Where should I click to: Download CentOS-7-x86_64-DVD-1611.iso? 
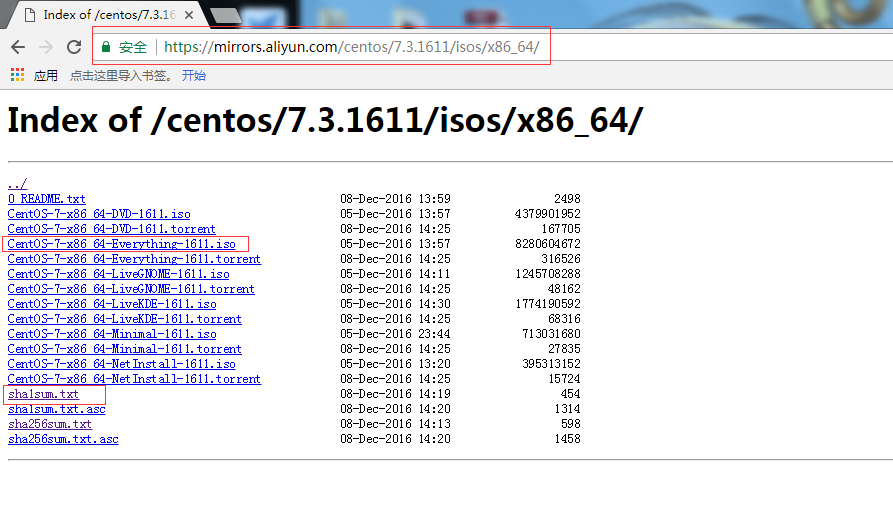click(x=99, y=214)
